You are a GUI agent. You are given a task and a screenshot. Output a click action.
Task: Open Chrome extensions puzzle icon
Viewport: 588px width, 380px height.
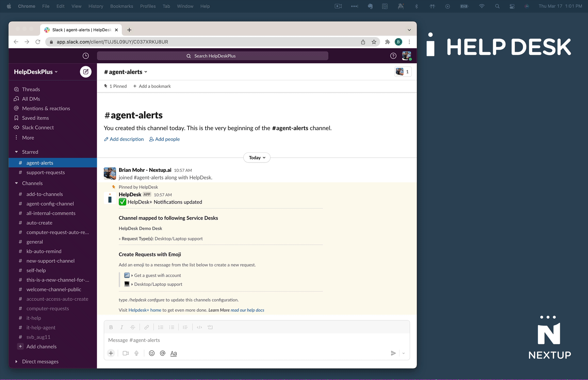pyautogui.click(x=387, y=42)
